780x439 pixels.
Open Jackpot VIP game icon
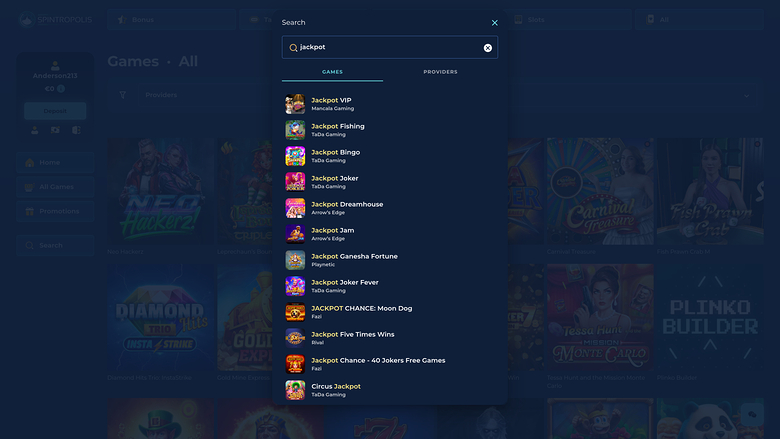point(295,104)
